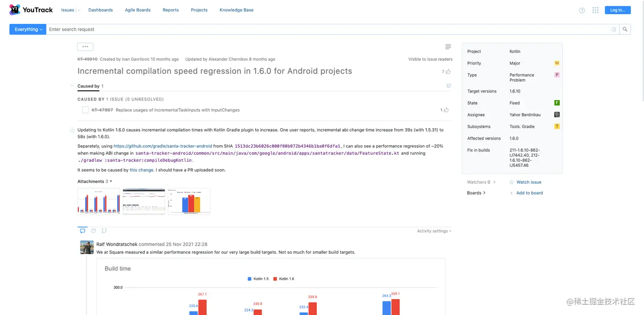
Task: Click the Target versions value 1.6.10
Action: [x=515, y=91]
